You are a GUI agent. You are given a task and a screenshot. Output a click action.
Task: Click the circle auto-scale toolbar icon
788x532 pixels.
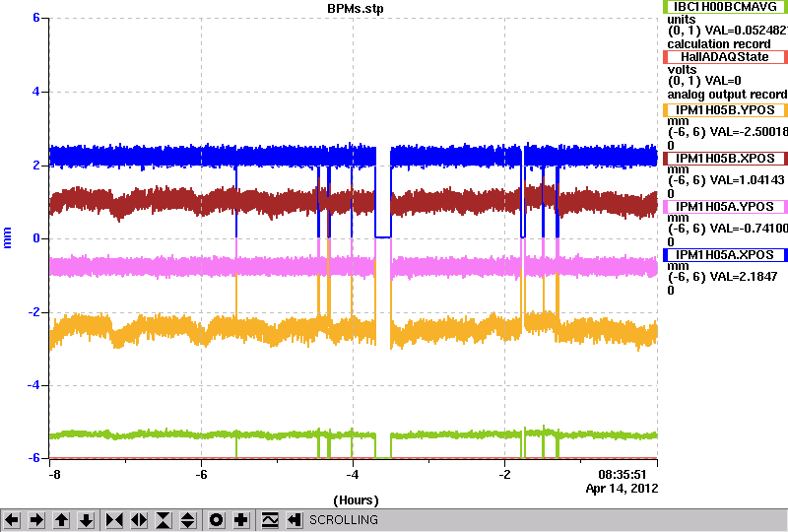pyautogui.click(x=216, y=519)
